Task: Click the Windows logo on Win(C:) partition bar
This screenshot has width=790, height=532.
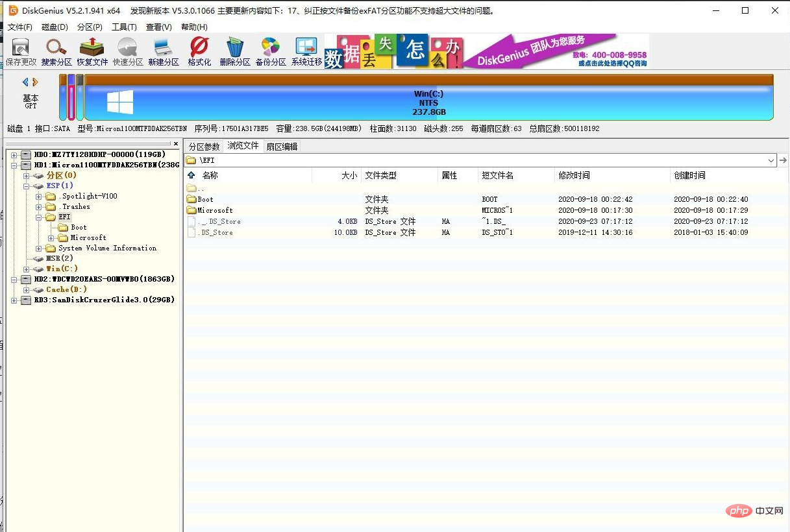Action: [120, 103]
